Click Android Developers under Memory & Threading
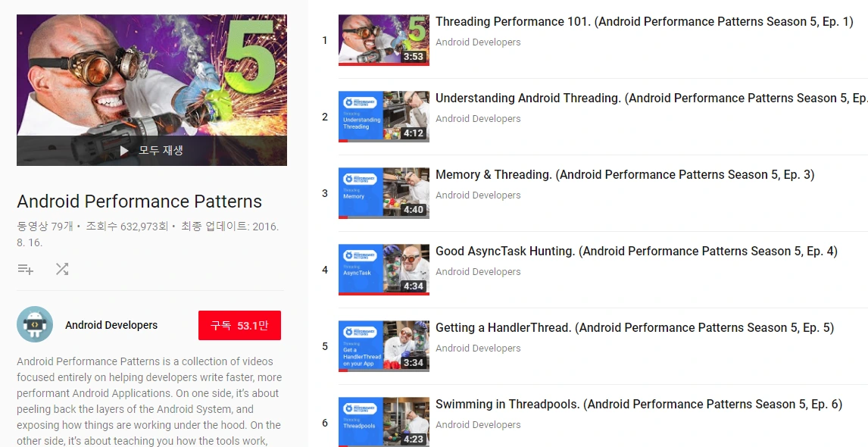The image size is (868, 447). (478, 195)
